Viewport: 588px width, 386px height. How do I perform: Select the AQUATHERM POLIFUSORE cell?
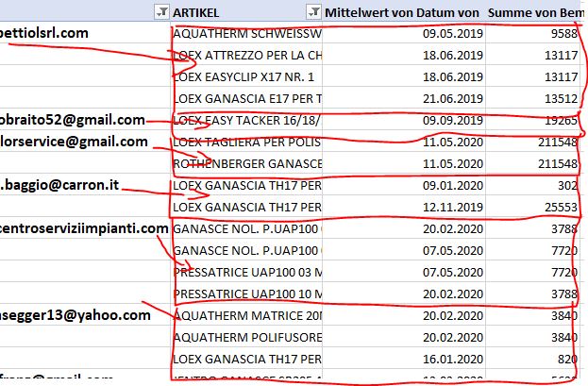(x=247, y=338)
